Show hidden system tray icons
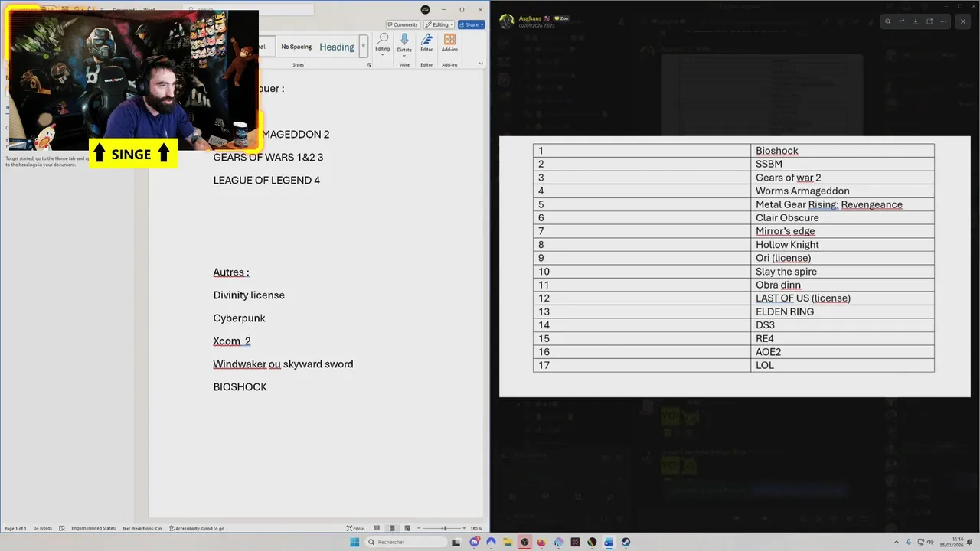This screenshot has height=551, width=980. pyautogui.click(x=898, y=542)
